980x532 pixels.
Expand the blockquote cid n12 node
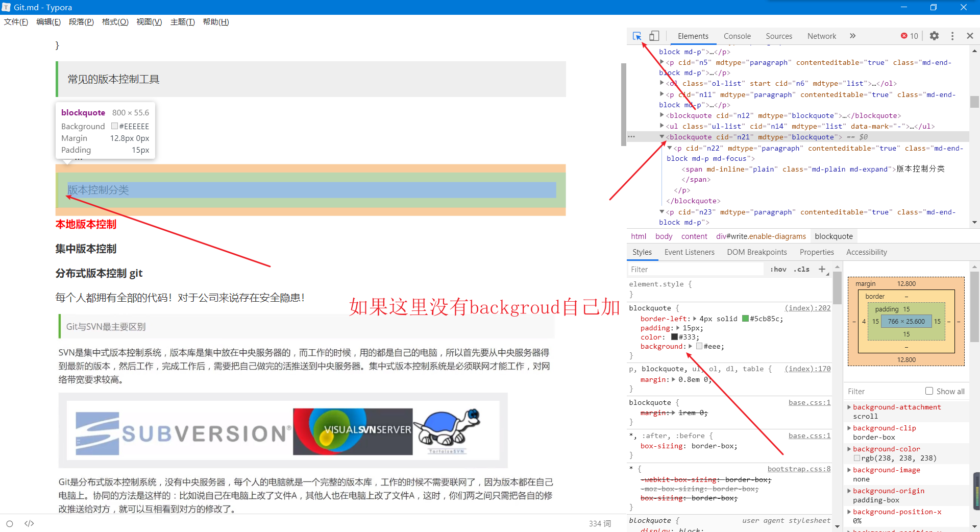pyautogui.click(x=661, y=115)
